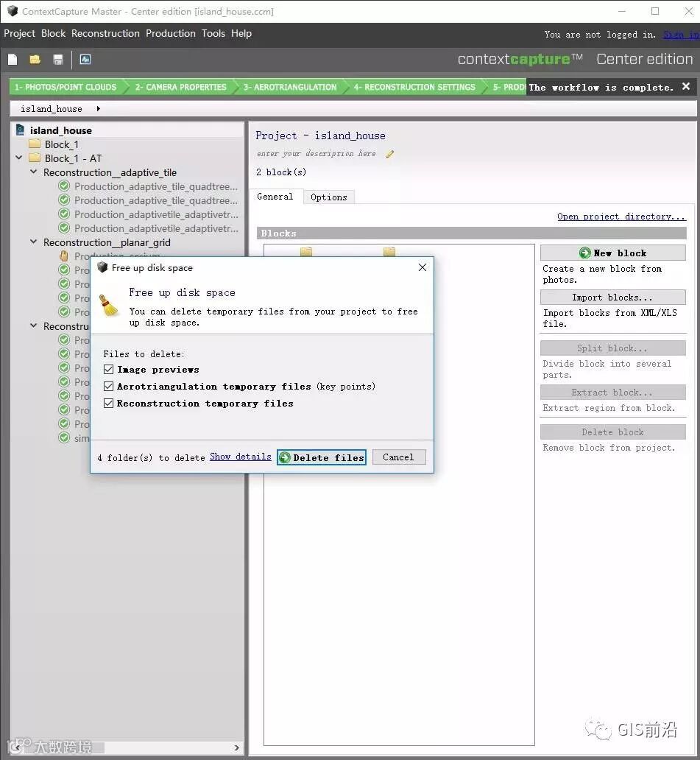700x760 pixels.
Task: Click the pending hand icon under Reconstruction_planar_grid
Action: 63,256
